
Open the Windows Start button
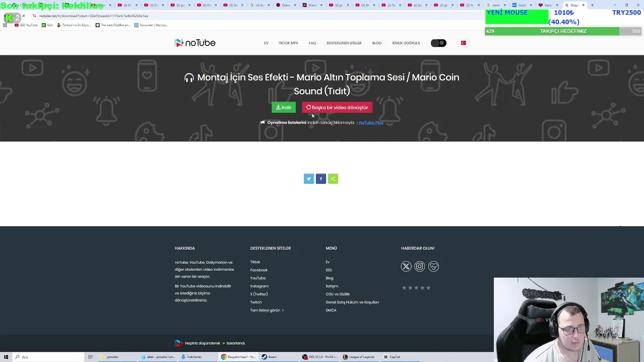pos(5,357)
